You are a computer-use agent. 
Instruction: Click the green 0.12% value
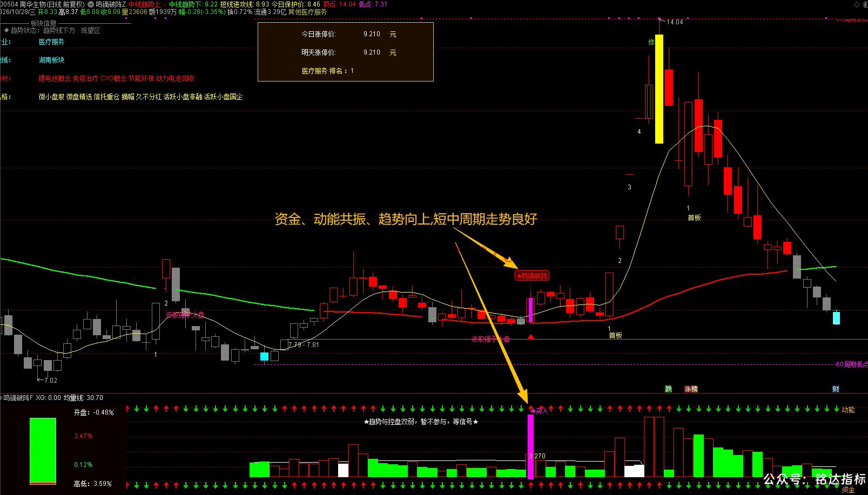[83, 464]
